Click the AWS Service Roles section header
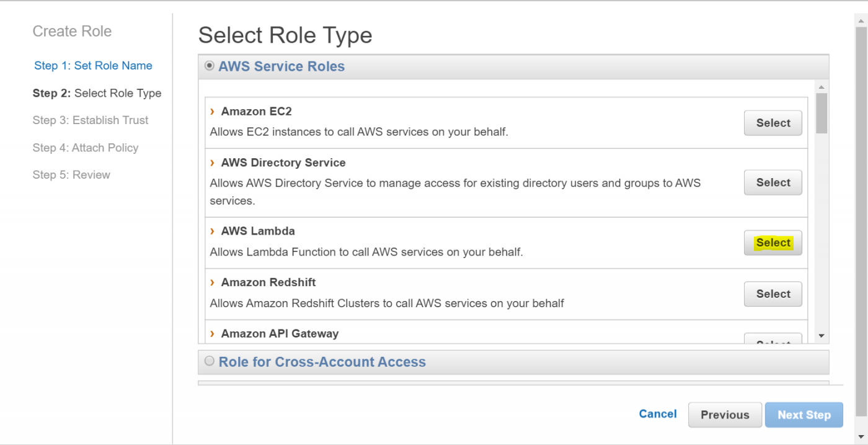Image resolution: width=868 pixels, height=445 pixels. tap(513, 66)
